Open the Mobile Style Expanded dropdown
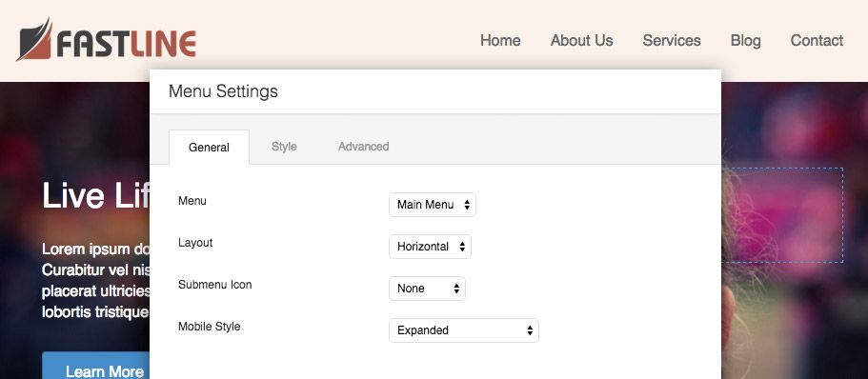This screenshot has width=868, height=379. tap(464, 330)
